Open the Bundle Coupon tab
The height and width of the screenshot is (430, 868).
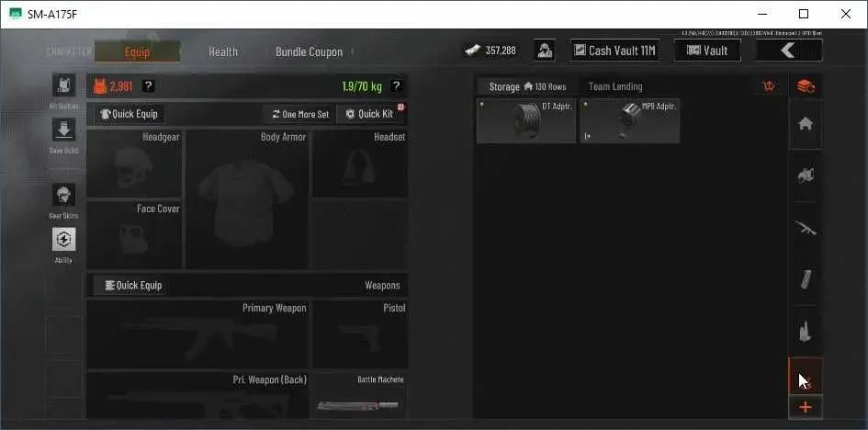(309, 51)
